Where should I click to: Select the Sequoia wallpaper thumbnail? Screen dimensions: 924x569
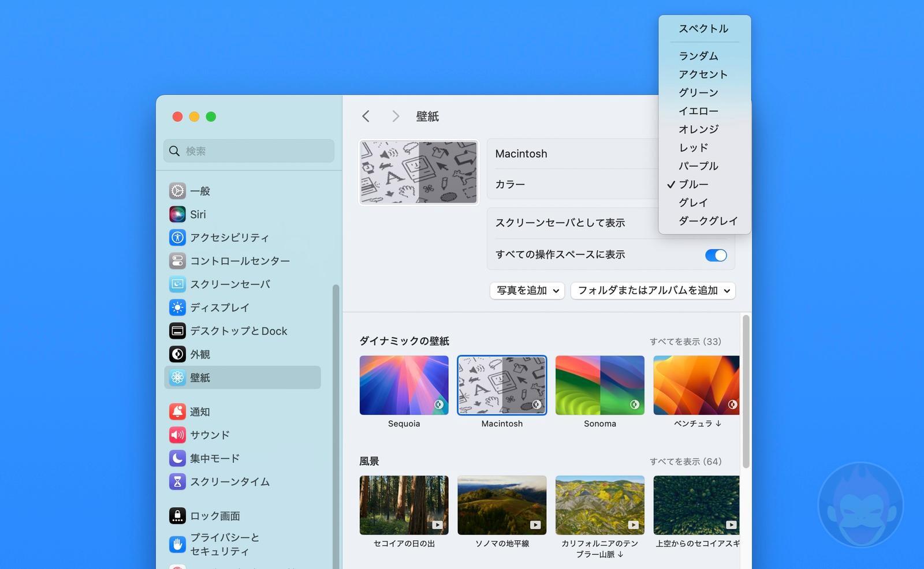coord(404,385)
